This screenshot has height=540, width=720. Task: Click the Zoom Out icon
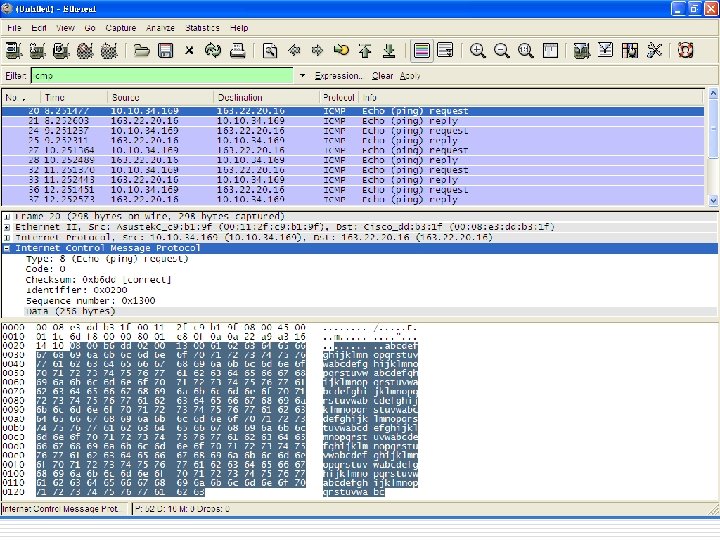point(501,50)
